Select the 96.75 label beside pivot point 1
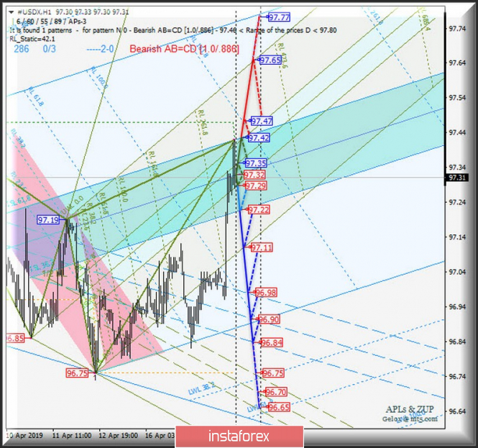 [x=77, y=373]
